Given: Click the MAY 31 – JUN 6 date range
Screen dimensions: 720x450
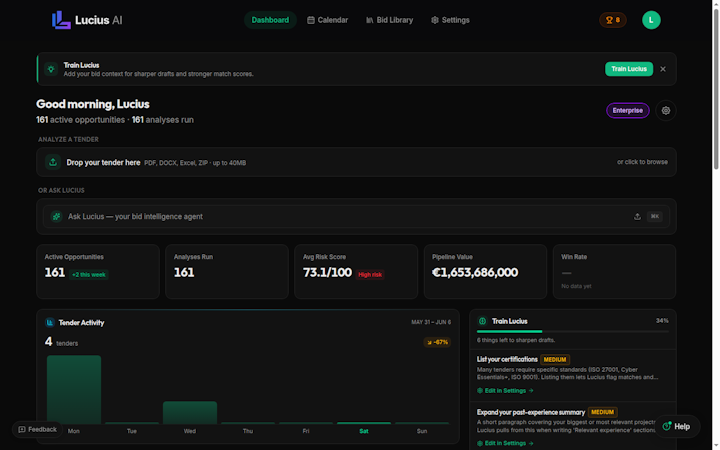Looking at the screenshot, I should click(431, 322).
